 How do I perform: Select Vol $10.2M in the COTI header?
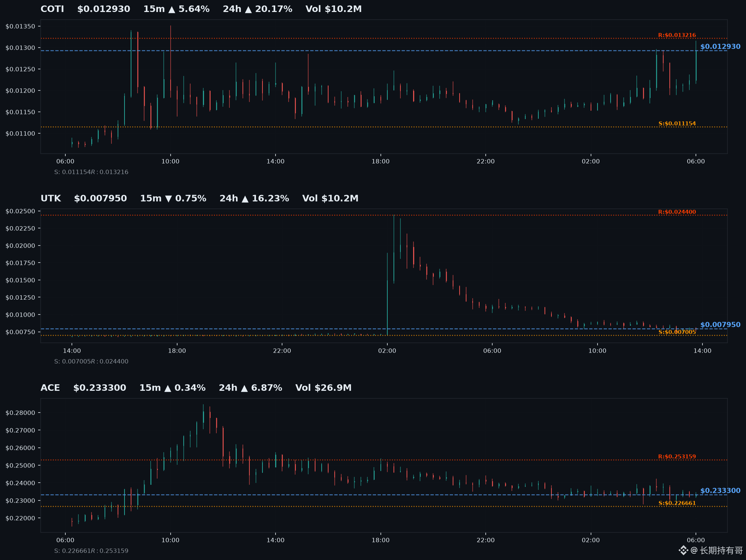[334, 9]
